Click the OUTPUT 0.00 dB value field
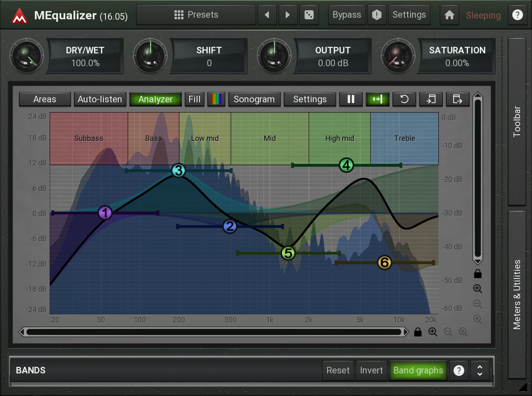This screenshot has height=396, width=532. [333, 56]
